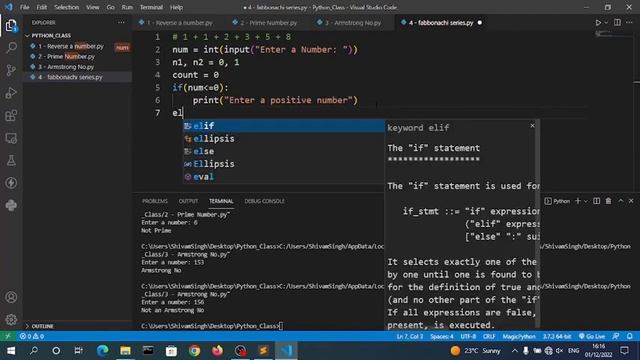The height and width of the screenshot is (360, 640).
Task: Change line endings via CRLF
Action: 489,336
